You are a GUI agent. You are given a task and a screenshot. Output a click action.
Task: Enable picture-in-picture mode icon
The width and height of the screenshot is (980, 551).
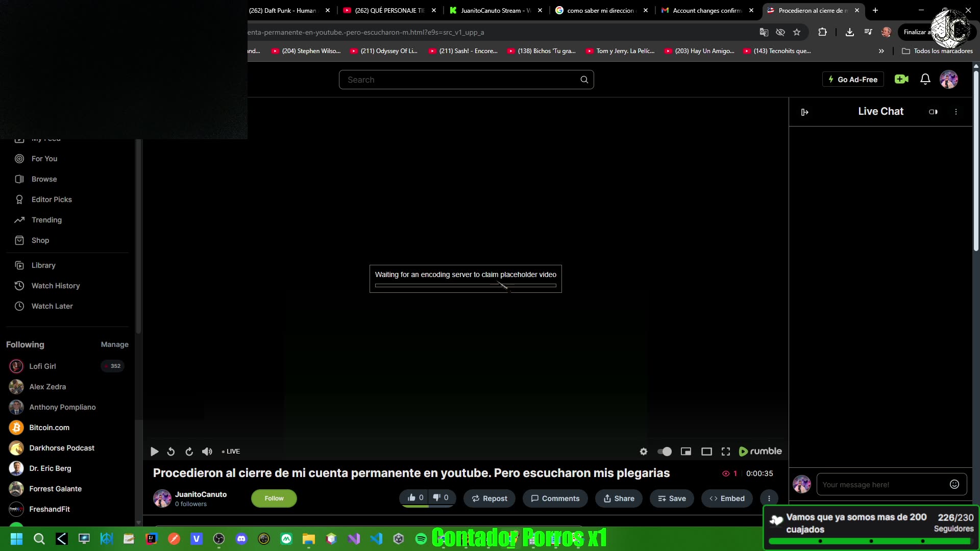point(686,452)
